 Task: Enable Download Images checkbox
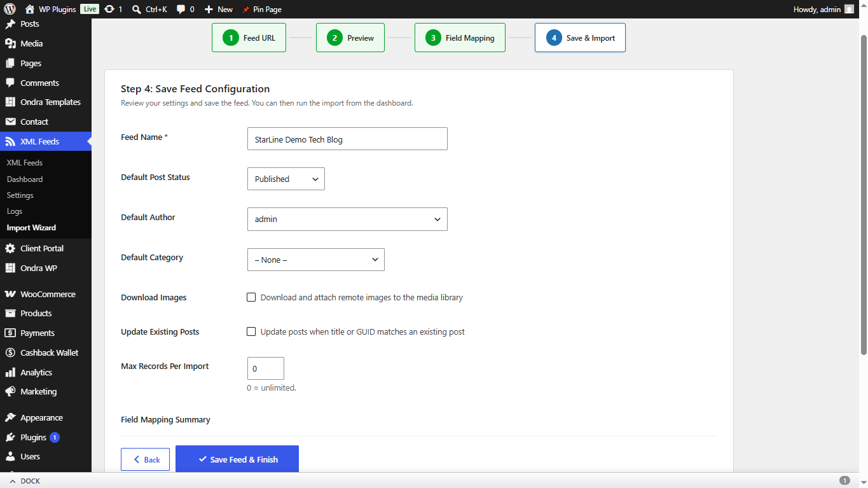pyautogui.click(x=251, y=297)
